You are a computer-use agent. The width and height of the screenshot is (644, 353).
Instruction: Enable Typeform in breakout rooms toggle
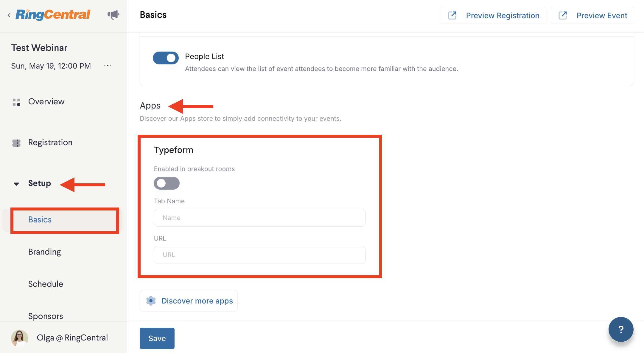click(167, 183)
